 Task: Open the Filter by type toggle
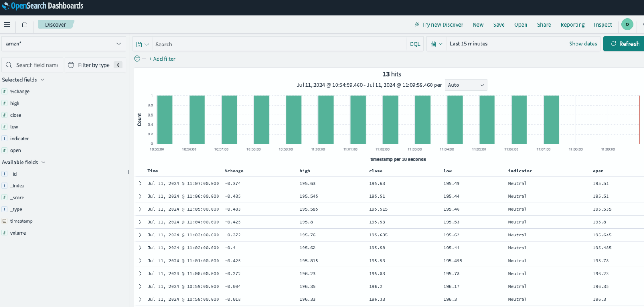95,65
